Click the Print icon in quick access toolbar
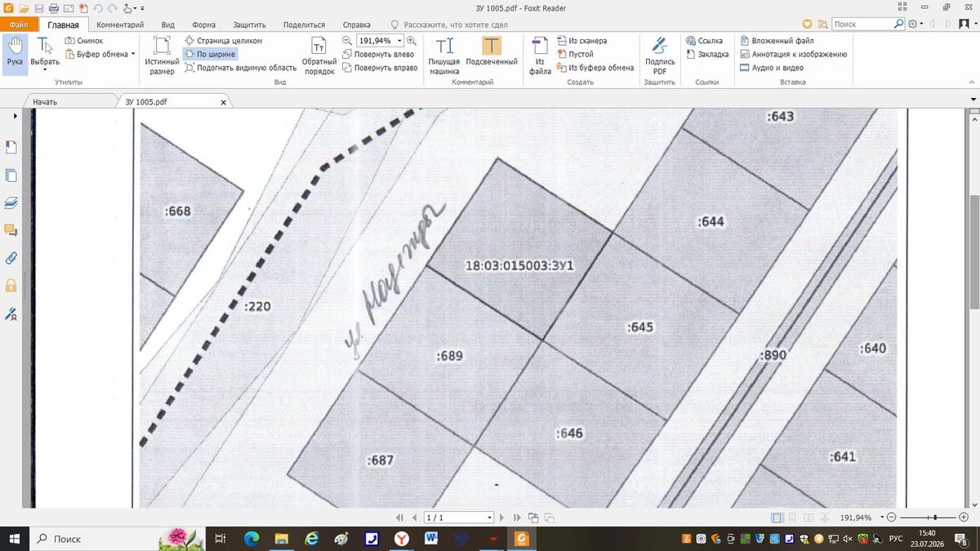Viewport: 980px width, 551px height. tap(53, 7)
